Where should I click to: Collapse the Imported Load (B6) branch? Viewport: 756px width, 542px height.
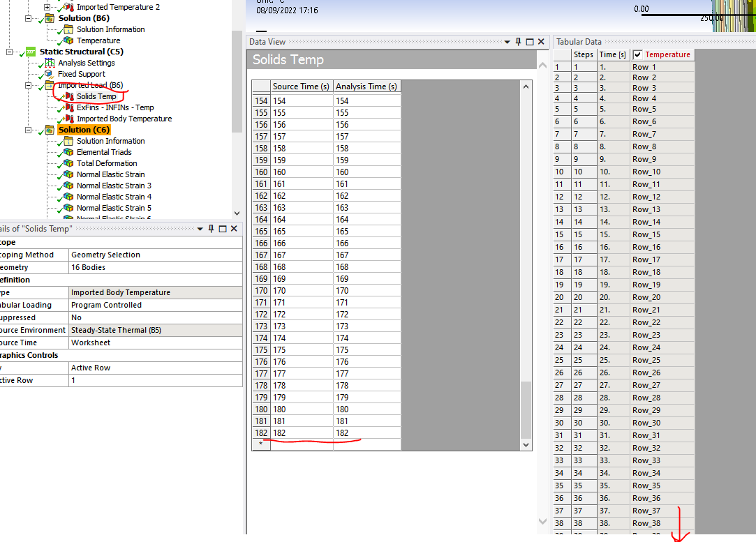pos(29,85)
